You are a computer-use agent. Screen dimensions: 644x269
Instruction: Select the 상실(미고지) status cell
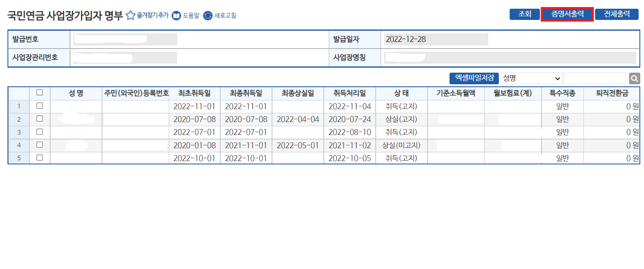tap(402, 145)
